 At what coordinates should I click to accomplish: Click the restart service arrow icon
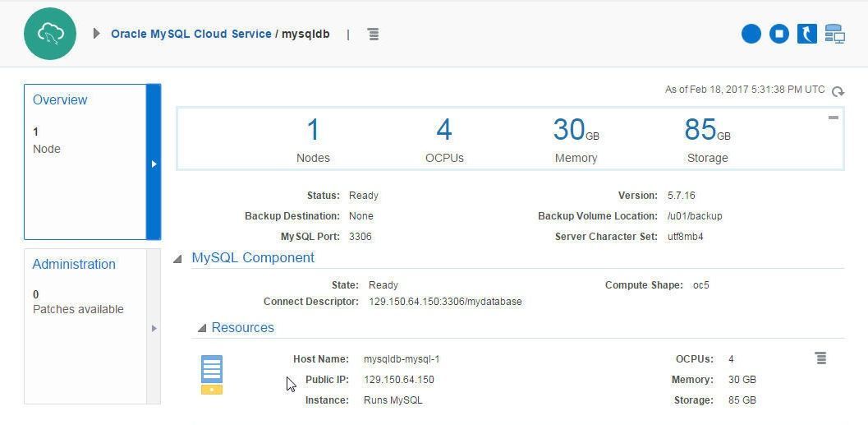pos(807,34)
